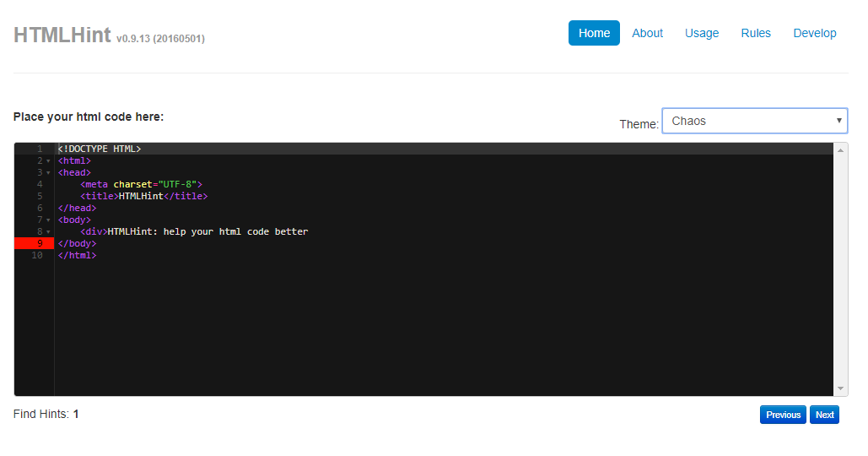Open the Usage page
This screenshot has width=868, height=456.
coord(701,33)
